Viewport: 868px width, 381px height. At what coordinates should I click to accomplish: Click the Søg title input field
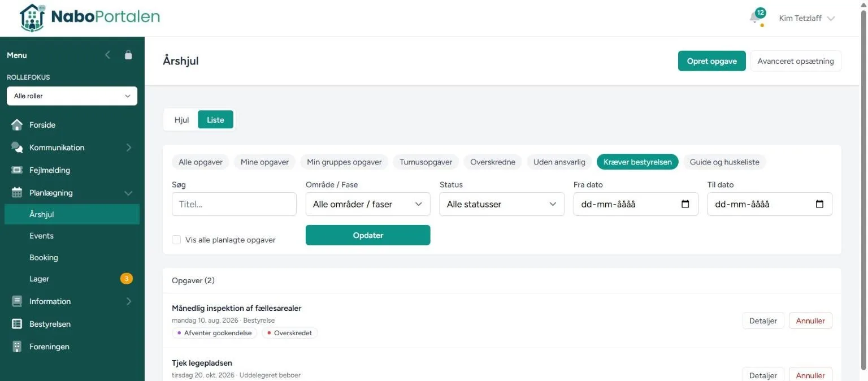234,204
